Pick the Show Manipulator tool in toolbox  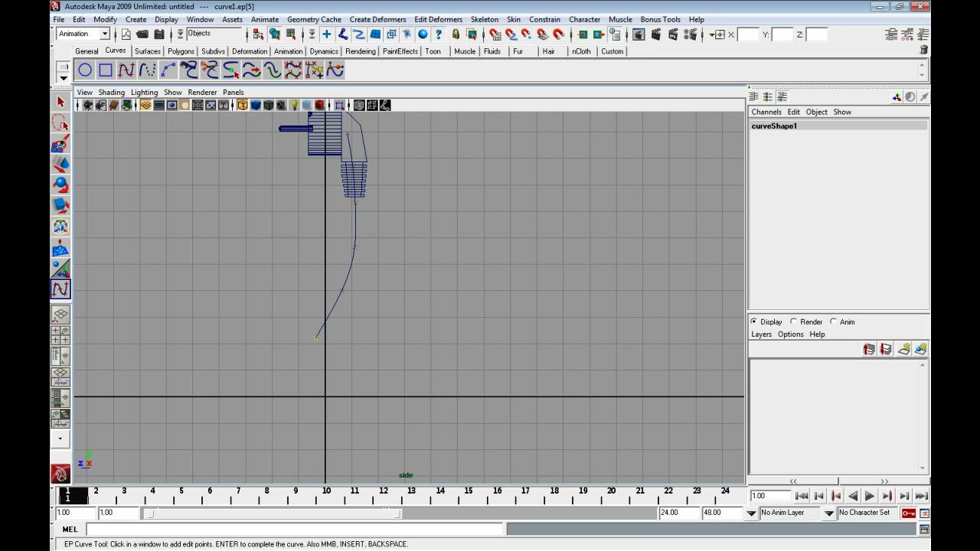pos(60,268)
